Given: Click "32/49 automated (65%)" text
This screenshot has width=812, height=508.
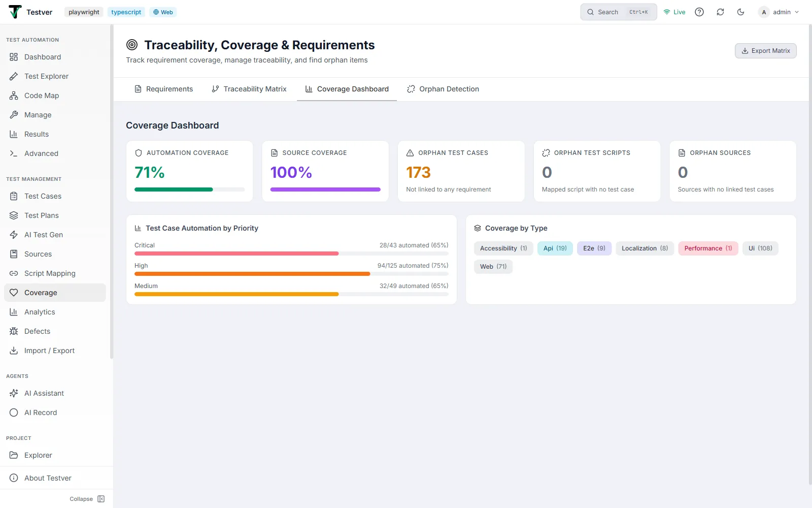Looking at the screenshot, I should 414,286.
